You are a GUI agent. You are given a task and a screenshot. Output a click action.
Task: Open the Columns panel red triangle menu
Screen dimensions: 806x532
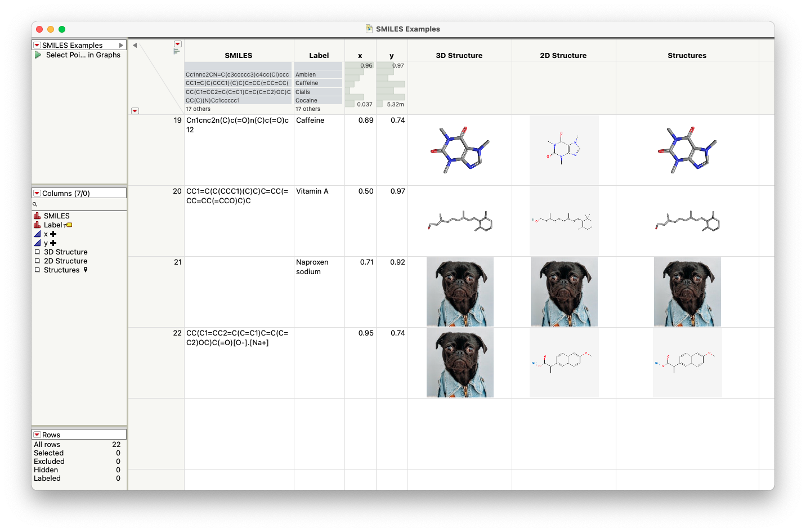(37, 193)
